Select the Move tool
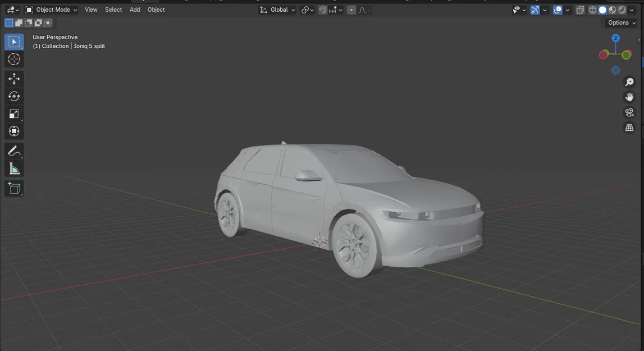Image resolution: width=644 pixels, height=351 pixels. [x=13, y=79]
